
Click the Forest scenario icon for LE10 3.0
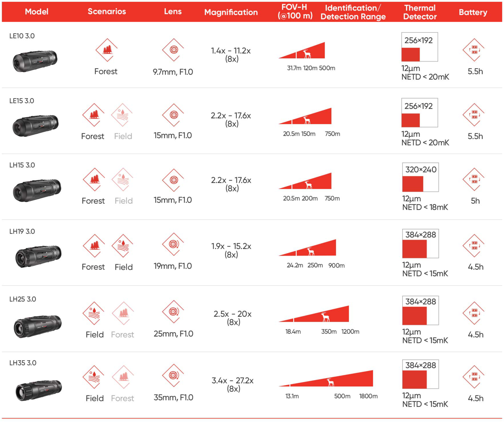tap(106, 50)
